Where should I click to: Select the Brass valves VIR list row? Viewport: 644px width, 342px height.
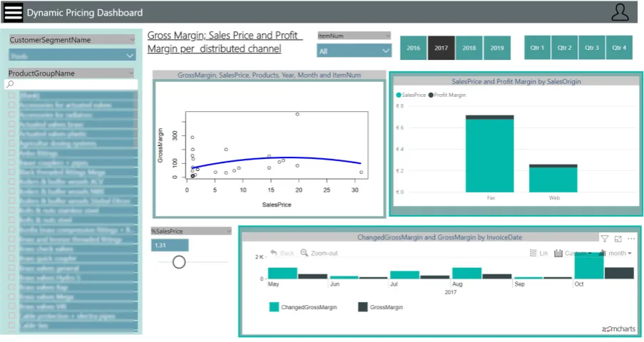click(x=78, y=306)
